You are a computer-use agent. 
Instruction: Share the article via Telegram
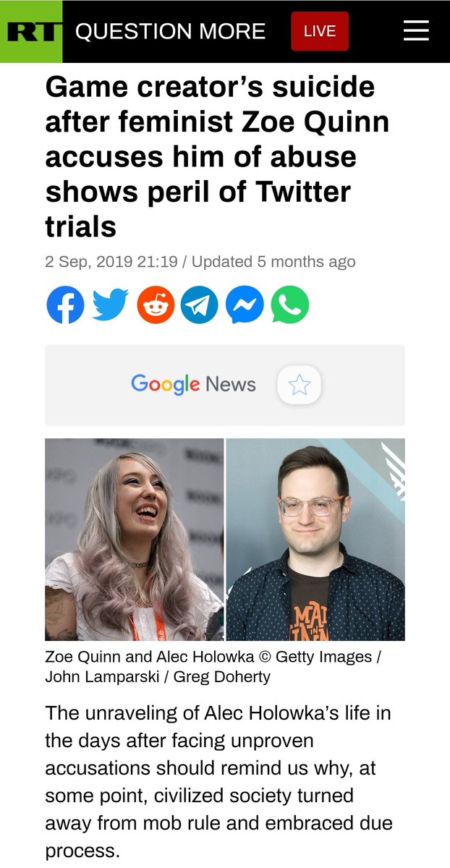tap(200, 305)
